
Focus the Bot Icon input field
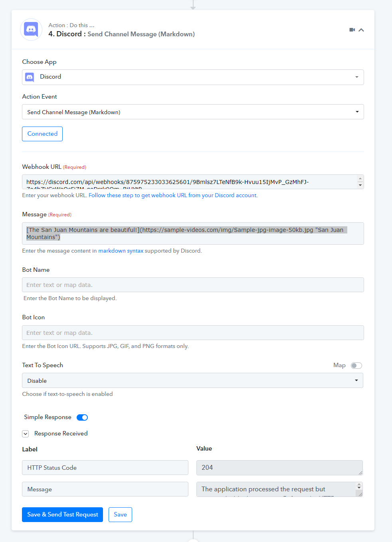pyautogui.click(x=193, y=333)
